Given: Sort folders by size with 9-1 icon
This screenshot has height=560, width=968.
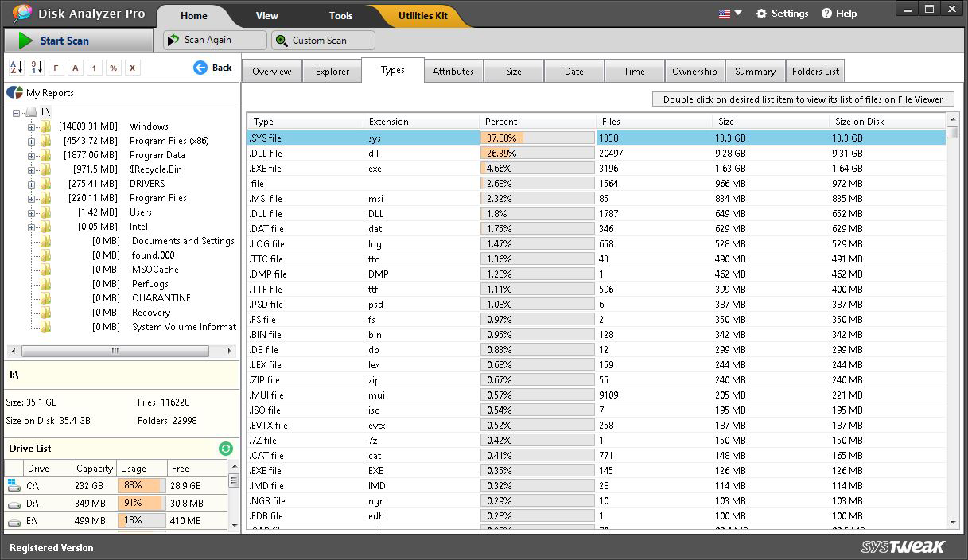Looking at the screenshot, I should (x=37, y=68).
